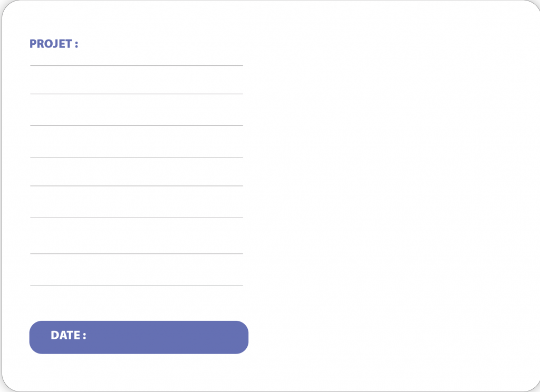Viewport: 540px width, 392px height.
Task: Click the seventh horizontal writing line
Action: 137,254
